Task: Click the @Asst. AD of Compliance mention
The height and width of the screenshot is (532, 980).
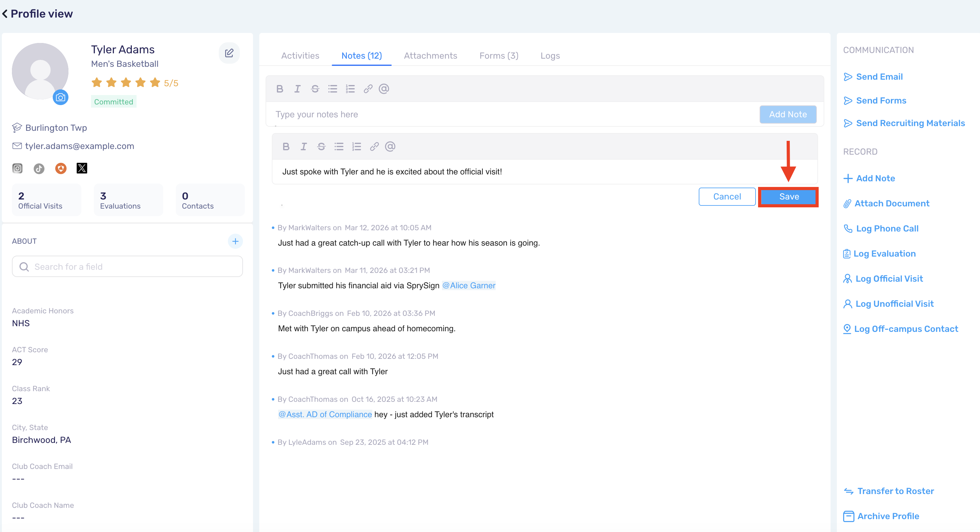Action: tap(325, 414)
